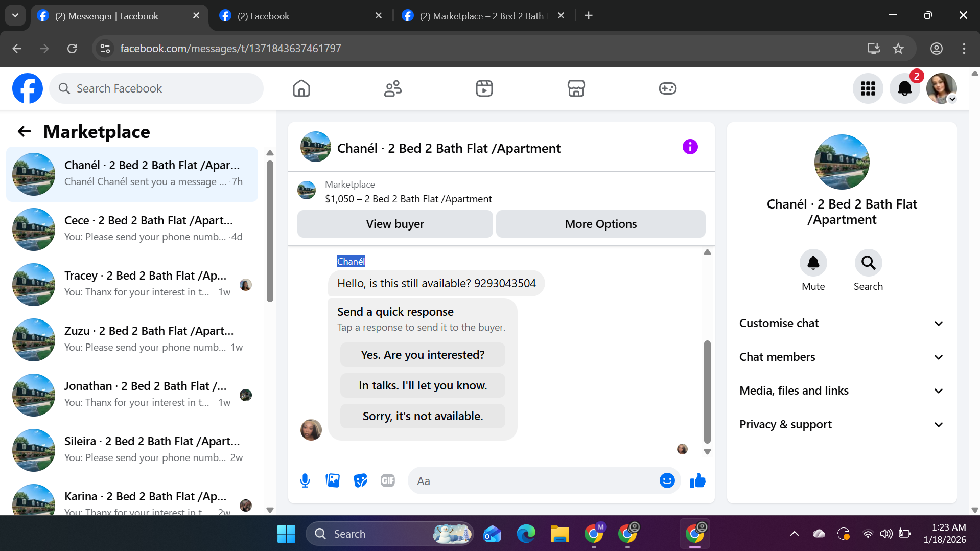
Task: Open a new browser tab
Action: point(589,15)
